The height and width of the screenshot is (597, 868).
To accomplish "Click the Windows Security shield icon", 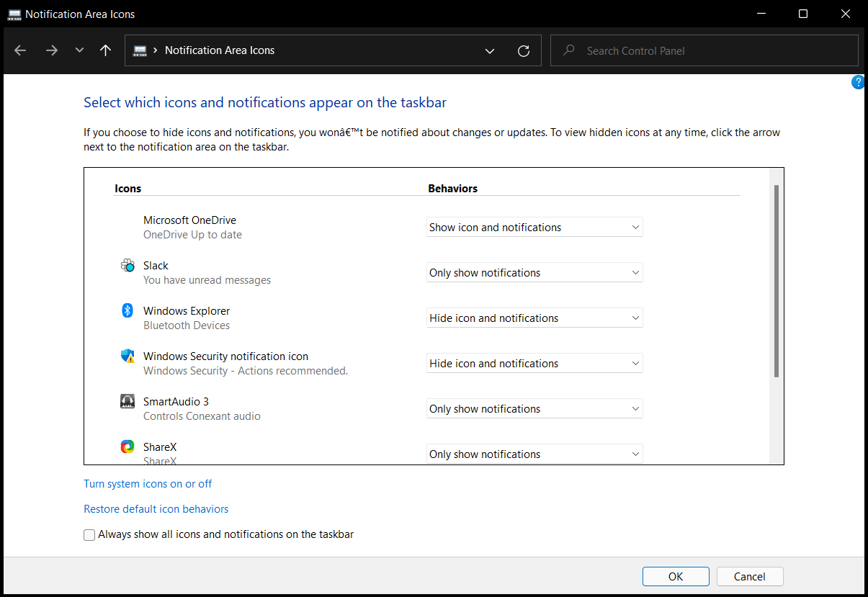I will (127, 356).
